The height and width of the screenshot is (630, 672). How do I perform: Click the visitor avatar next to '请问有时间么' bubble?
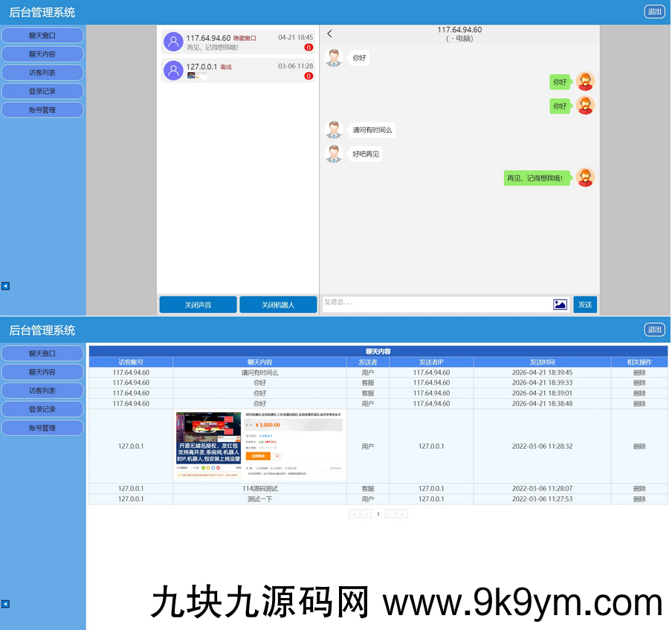pos(334,130)
